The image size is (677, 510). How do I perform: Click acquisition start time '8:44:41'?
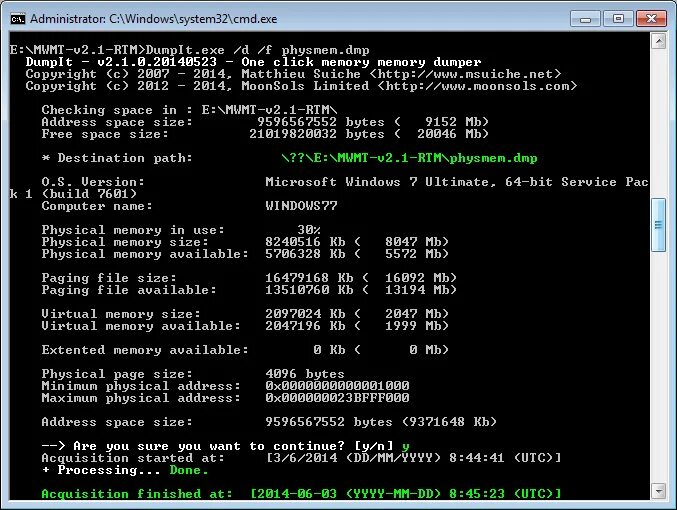[x=477, y=458]
